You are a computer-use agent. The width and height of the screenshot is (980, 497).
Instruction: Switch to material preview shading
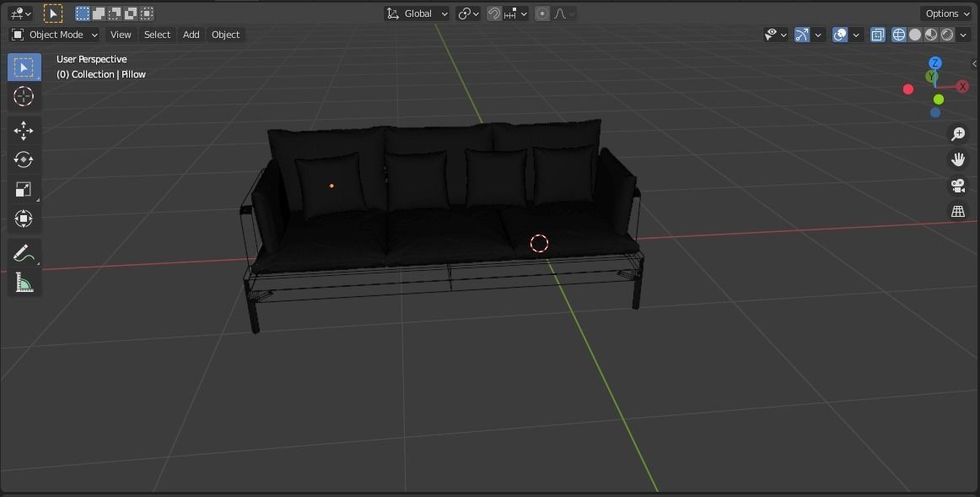tap(931, 35)
